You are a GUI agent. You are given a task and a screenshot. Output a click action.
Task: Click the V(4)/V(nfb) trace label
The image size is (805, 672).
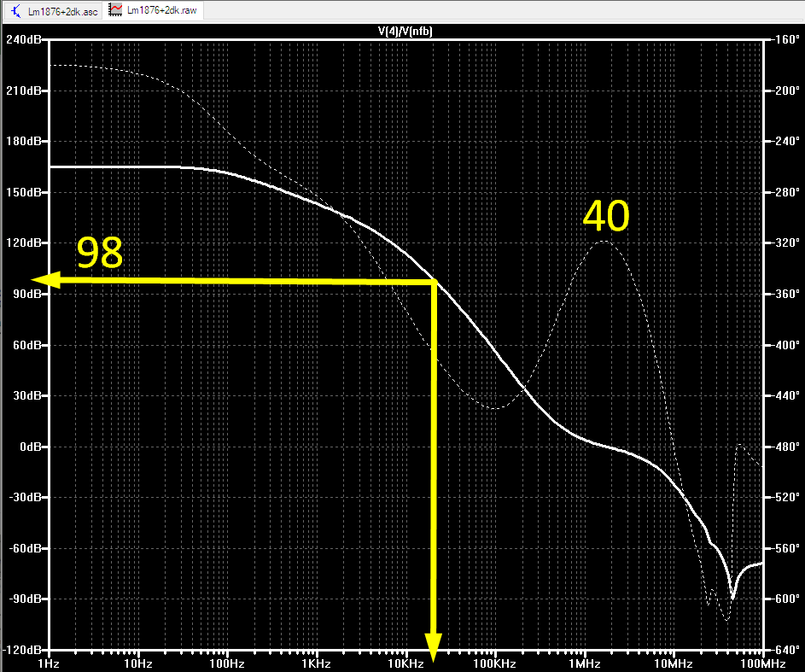pyautogui.click(x=405, y=32)
